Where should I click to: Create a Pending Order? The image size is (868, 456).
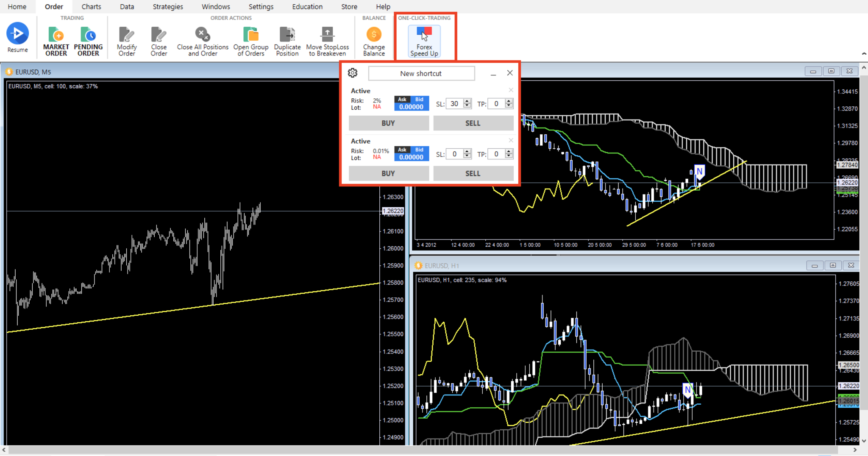click(88, 40)
